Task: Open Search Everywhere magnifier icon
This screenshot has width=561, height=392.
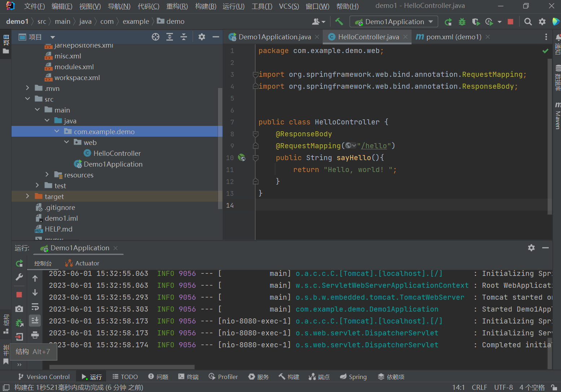Action: [x=528, y=22]
